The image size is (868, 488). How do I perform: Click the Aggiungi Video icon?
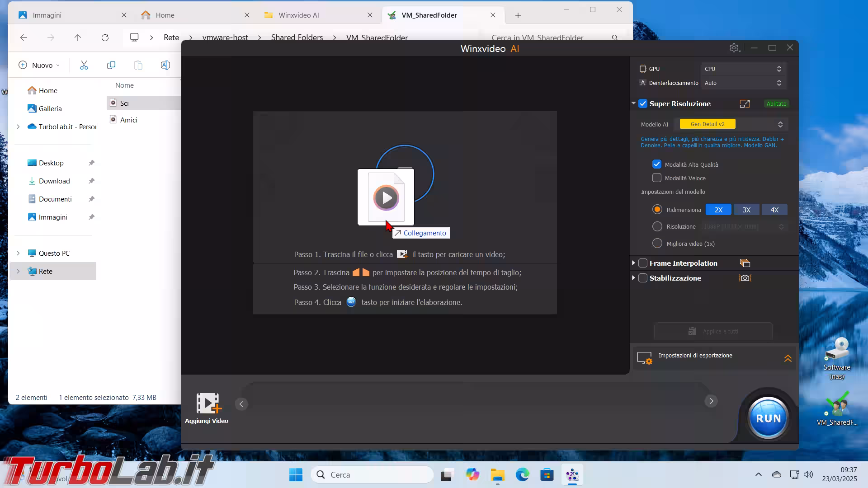tap(208, 404)
